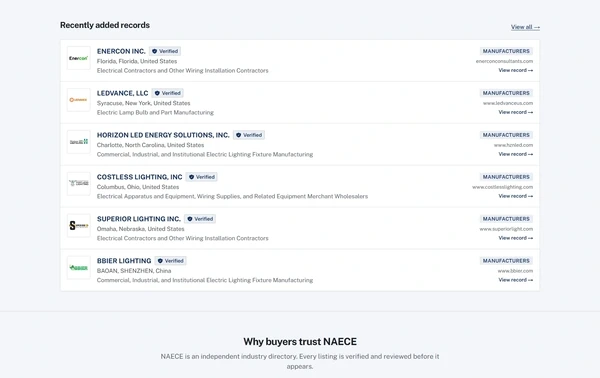Screen dimensions: 600x378
Task: Click MANUFACTURERS tag in Bbier Lighting row
Action: tap(506, 261)
